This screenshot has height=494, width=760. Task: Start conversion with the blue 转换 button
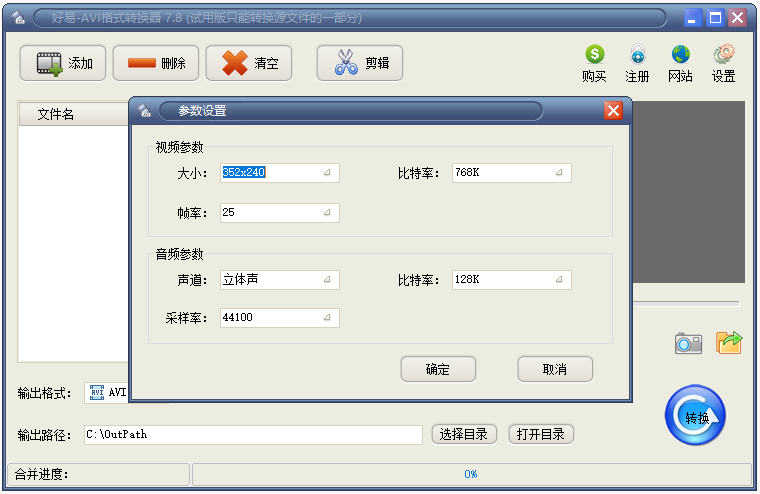click(696, 415)
